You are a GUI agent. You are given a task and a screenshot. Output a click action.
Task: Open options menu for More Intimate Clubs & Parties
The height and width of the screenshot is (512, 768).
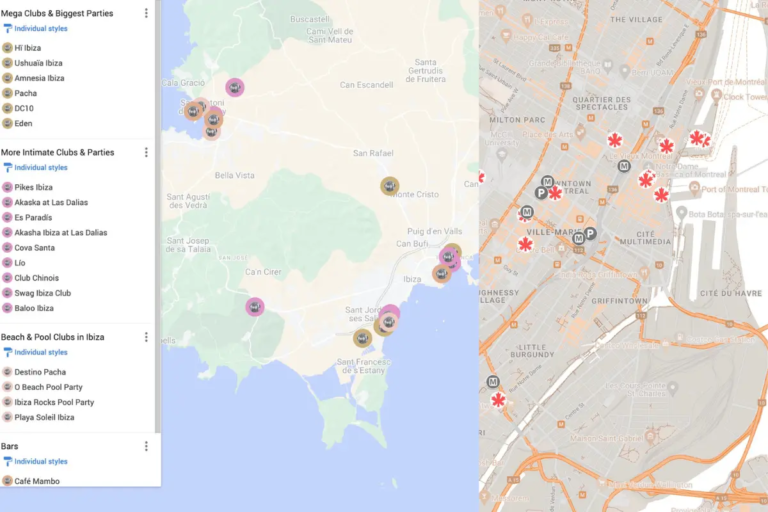(146, 152)
